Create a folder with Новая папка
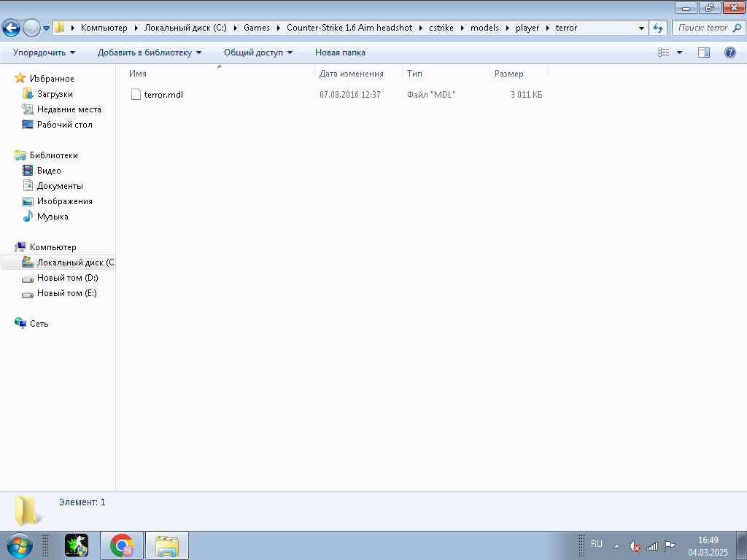747x560 pixels. (x=340, y=52)
